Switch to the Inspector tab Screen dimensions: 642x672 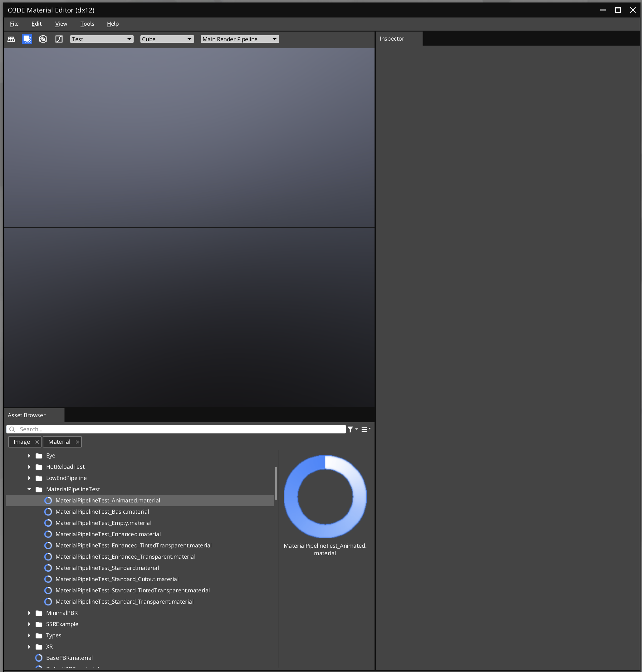click(391, 38)
